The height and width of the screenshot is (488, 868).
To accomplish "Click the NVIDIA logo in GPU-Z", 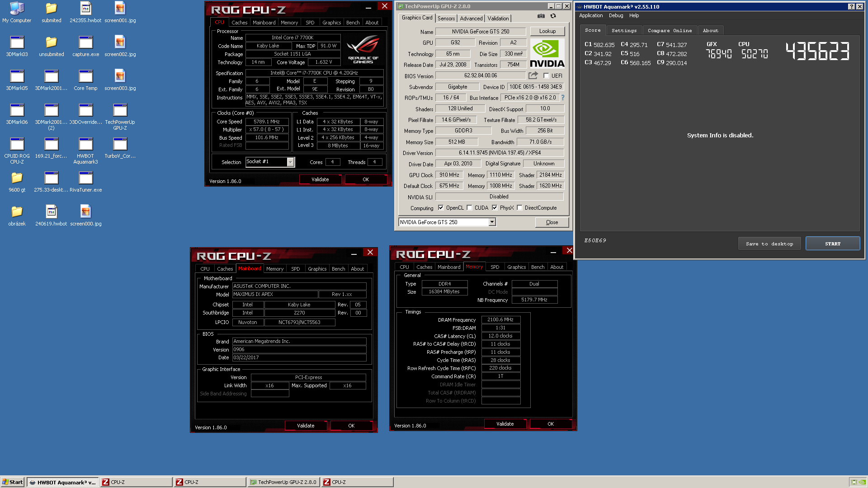I will [x=547, y=53].
